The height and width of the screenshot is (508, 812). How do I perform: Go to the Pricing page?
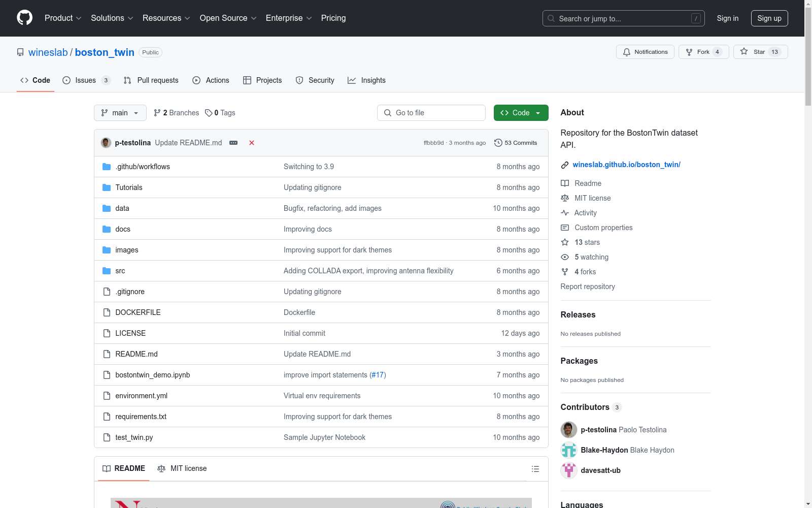pyautogui.click(x=333, y=18)
